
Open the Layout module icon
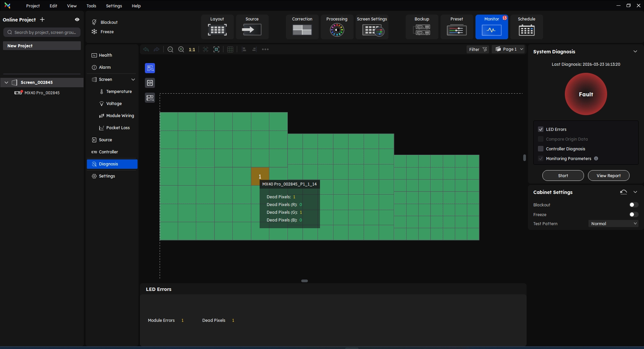click(217, 30)
